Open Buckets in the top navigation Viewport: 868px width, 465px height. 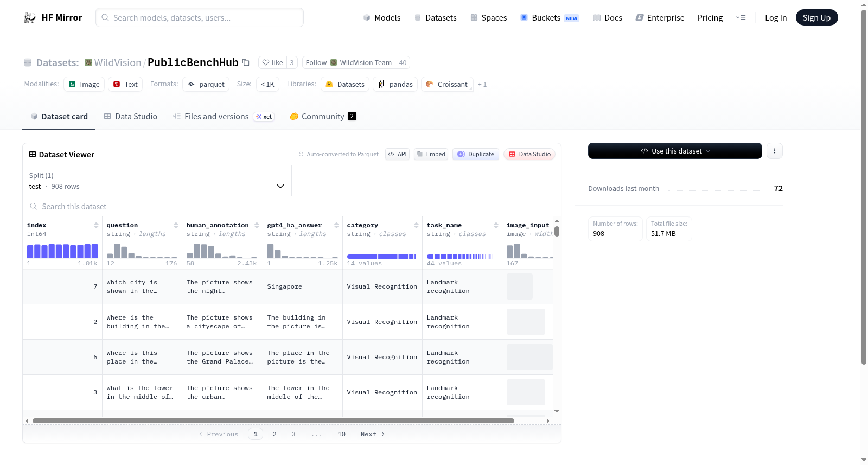tap(550, 18)
